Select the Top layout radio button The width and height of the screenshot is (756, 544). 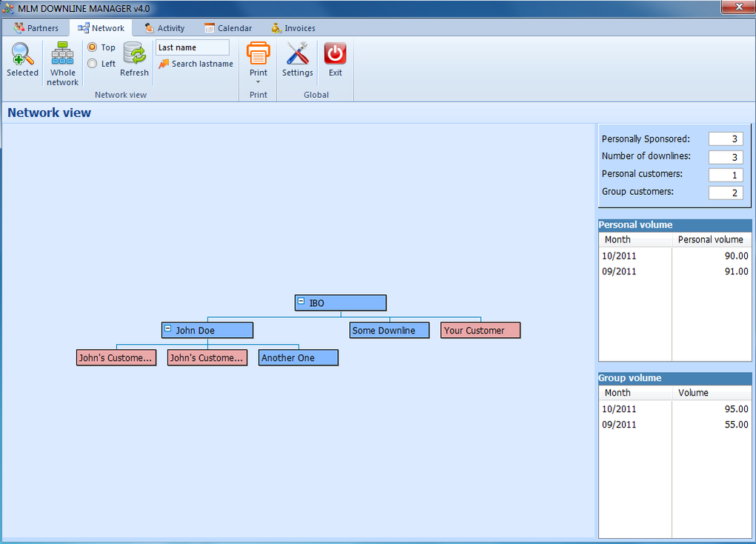click(x=92, y=47)
